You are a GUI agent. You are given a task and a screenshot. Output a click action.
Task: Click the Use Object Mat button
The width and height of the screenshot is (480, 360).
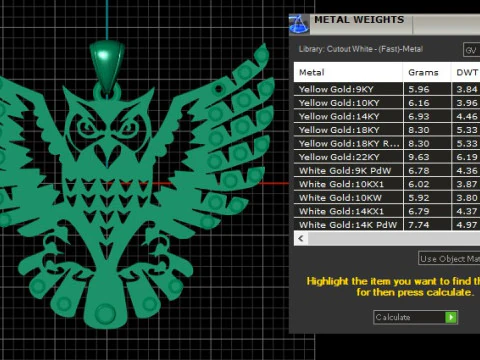pyautogui.click(x=449, y=258)
